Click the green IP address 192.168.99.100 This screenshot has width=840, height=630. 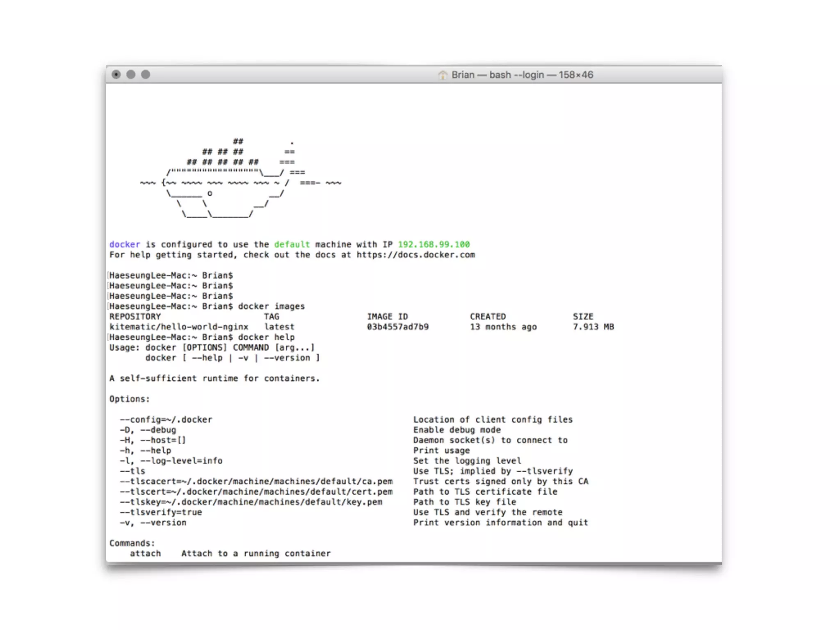point(434,244)
